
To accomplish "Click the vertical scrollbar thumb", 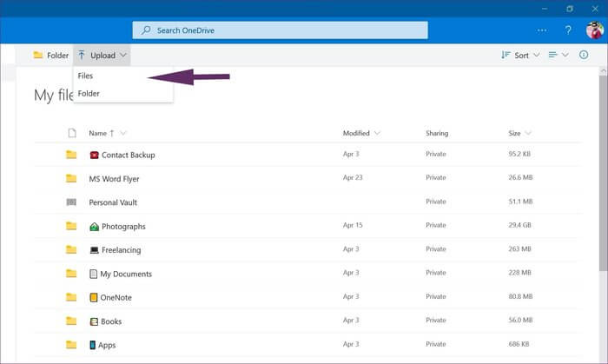I will (603, 173).
